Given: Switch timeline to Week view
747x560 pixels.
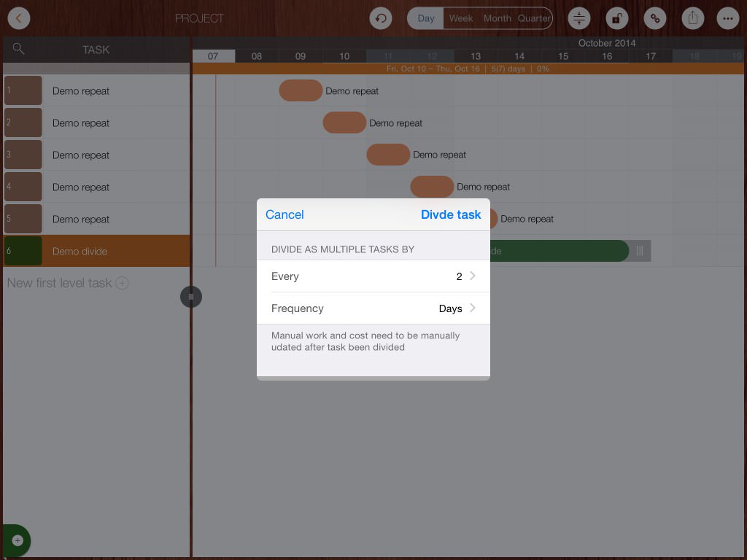Looking at the screenshot, I should (x=460, y=18).
